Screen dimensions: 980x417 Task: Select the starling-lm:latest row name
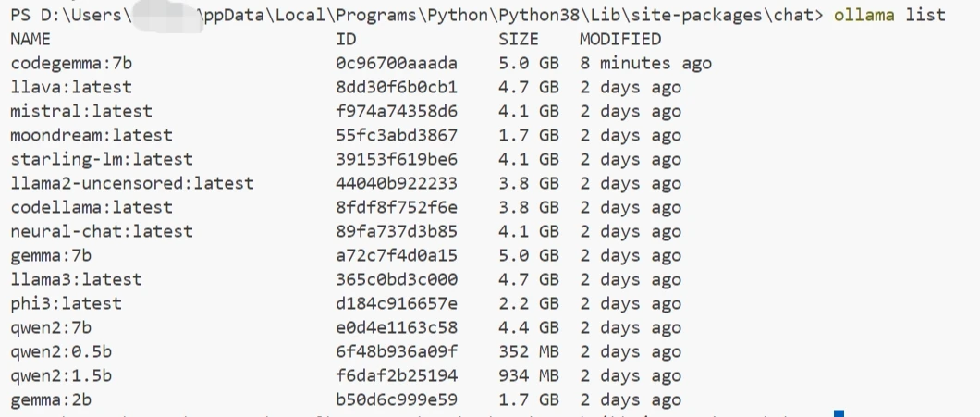pos(101,160)
